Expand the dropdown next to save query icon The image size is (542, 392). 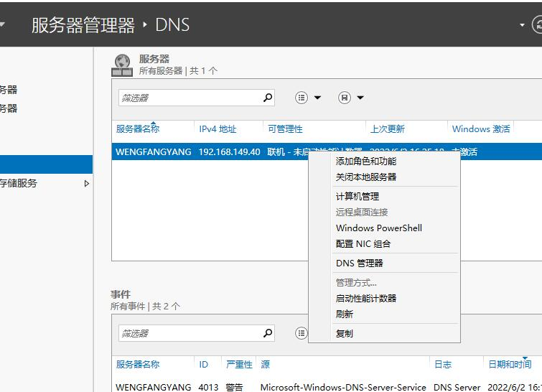click(x=360, y=98)
